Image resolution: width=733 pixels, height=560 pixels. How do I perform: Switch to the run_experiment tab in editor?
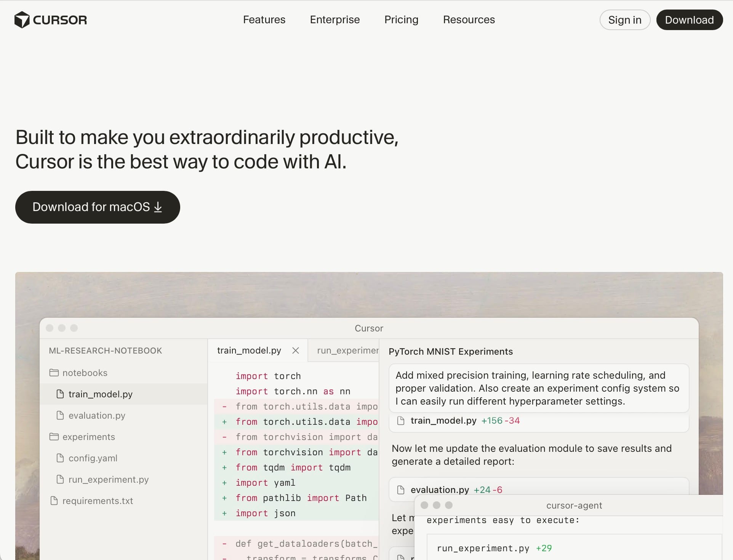tap(347, 350)
